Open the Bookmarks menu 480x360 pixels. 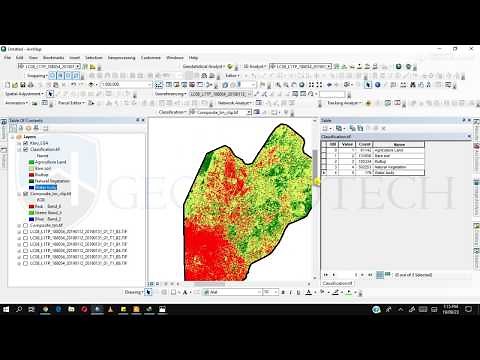(53, 58)
